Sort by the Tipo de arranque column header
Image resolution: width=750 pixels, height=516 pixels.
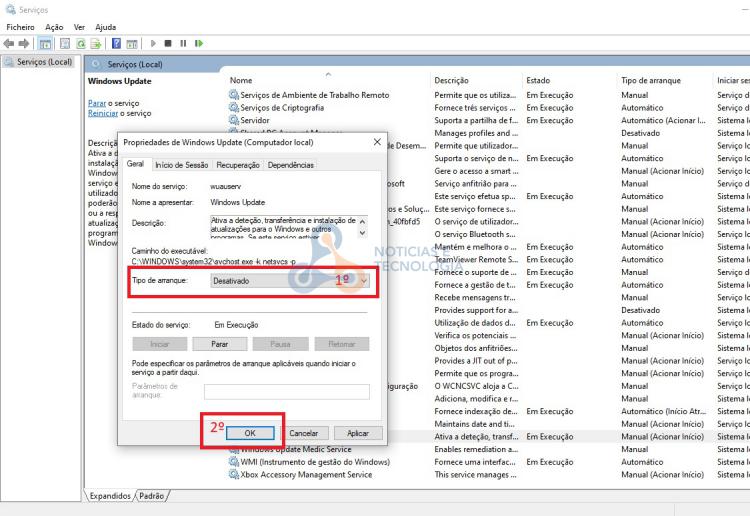pos(651,80)
